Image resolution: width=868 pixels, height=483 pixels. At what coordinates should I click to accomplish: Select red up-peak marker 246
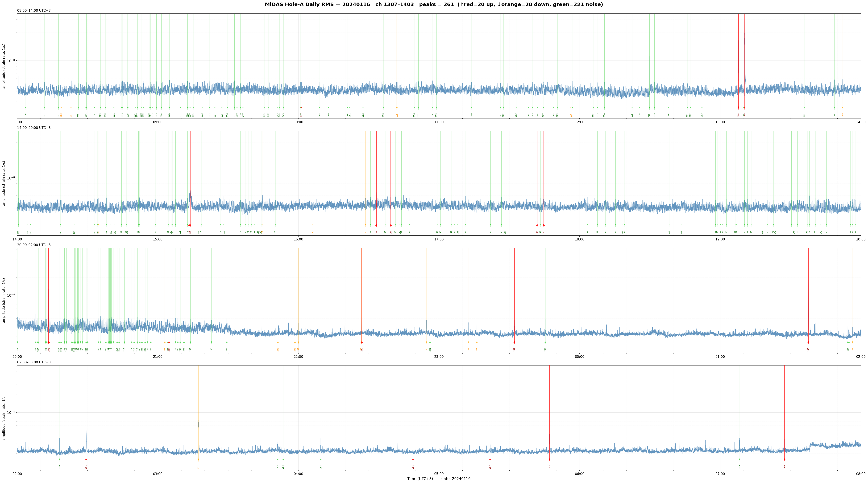808,342
